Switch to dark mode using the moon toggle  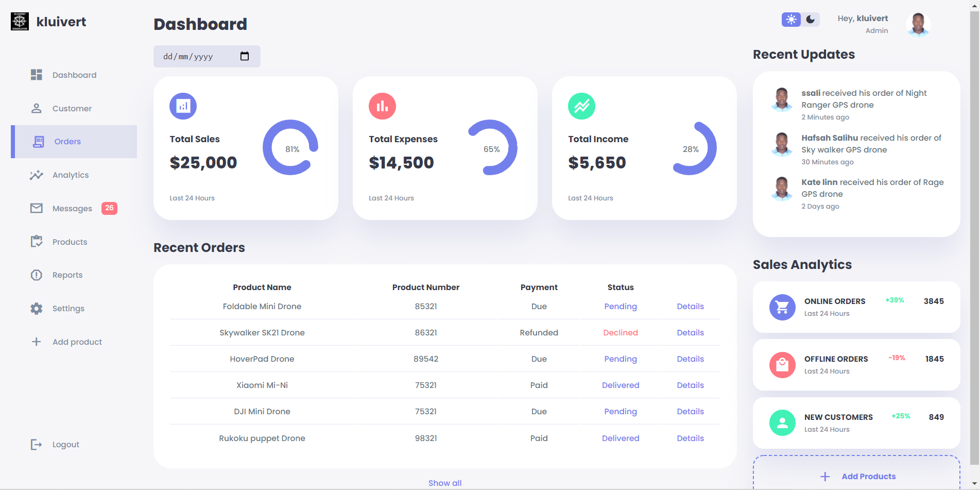point(810,20)
